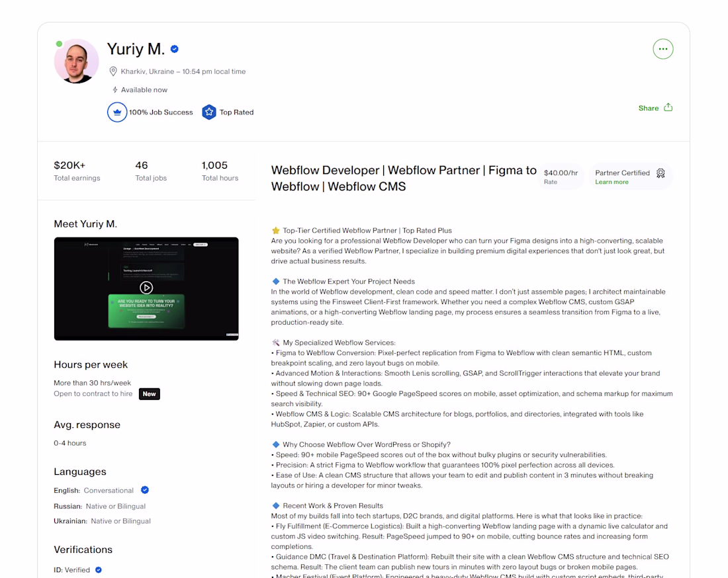Click the 'Hours per week' heading
This screenshot has width=728, height=578.
point(91,364)
